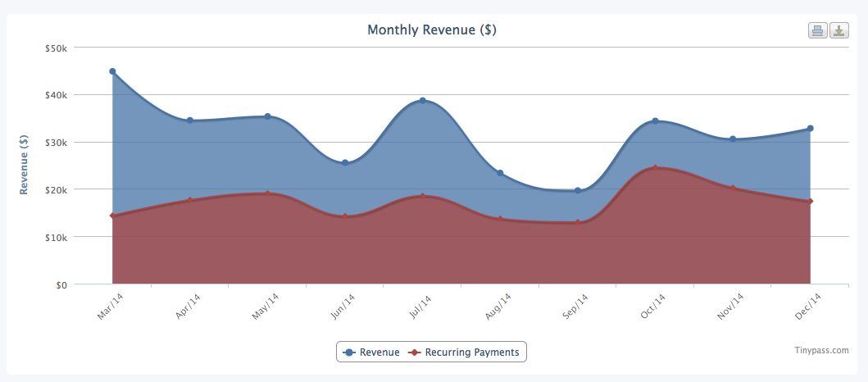This screenshot has height=382, width=868.
Task: Click the Mar/14 Recurring Payments diamond marker
Action: (x=112, y=216)
